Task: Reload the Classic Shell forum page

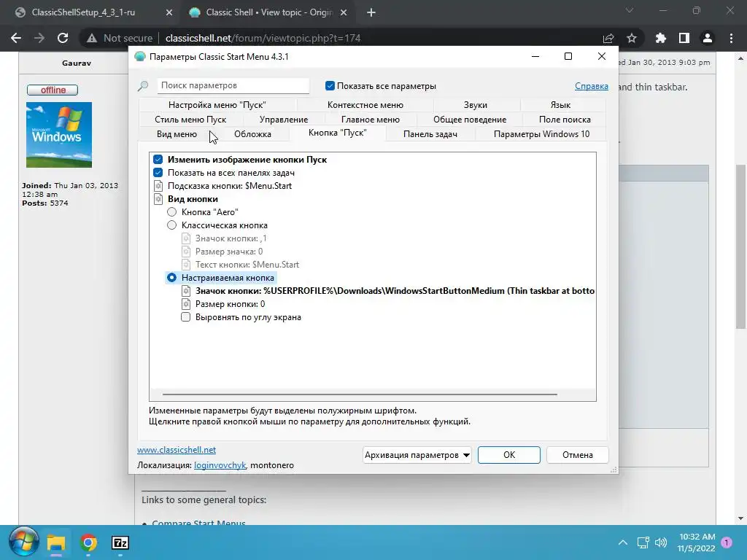Action: [x=63, y=38]
